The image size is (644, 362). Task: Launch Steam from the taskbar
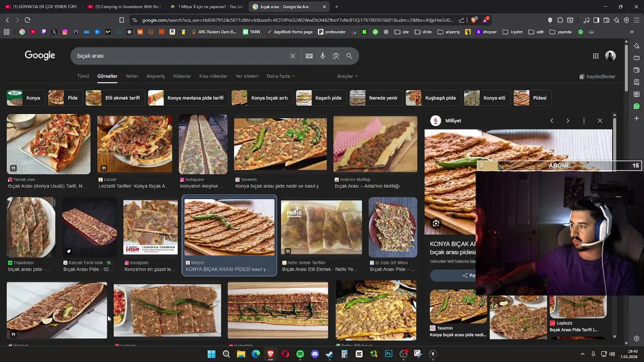tap(330, 354)
